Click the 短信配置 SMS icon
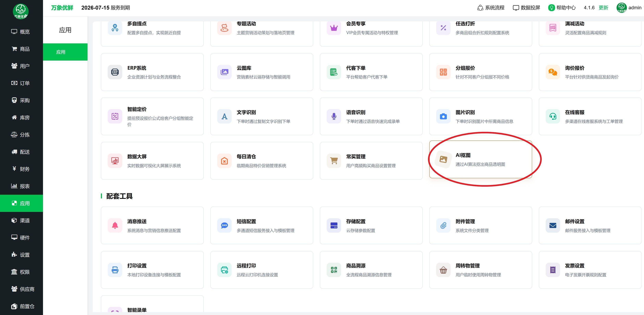Viewport: 644px width, 315px height. pyautogui.click(x=224, y=225)
